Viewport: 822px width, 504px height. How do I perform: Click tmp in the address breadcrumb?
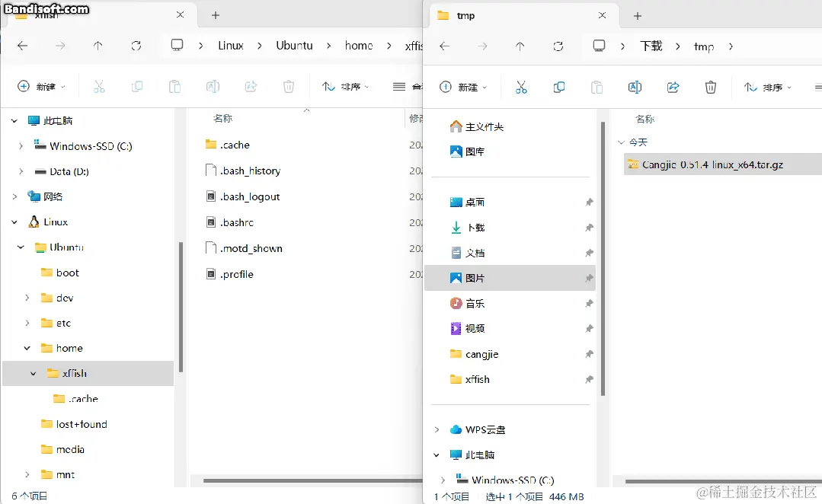click(704, 46)
